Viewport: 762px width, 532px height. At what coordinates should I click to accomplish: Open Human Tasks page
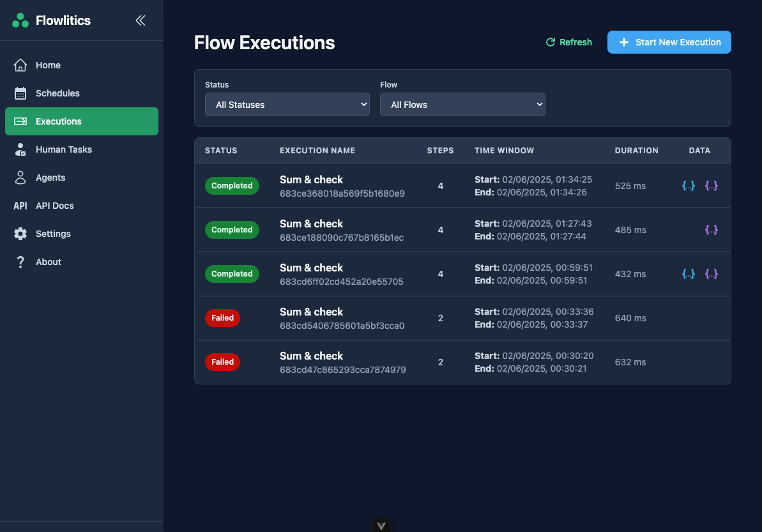[x=82, y=149]
